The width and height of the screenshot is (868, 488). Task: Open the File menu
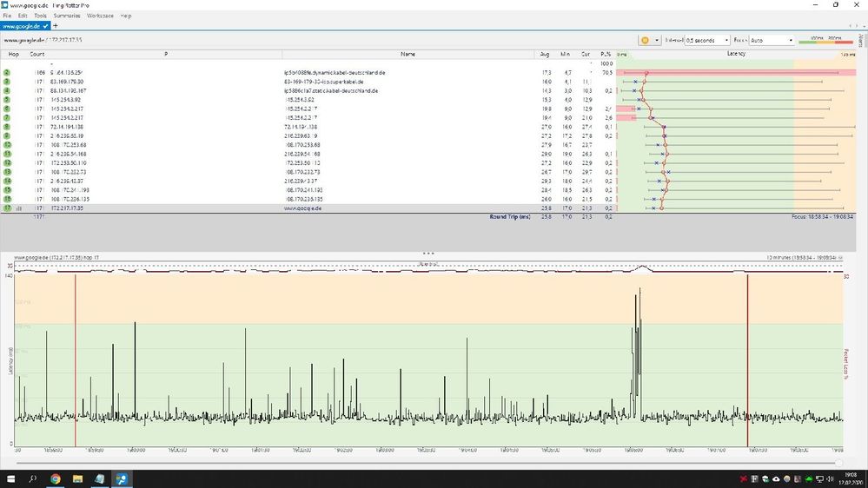coord(7,16)
